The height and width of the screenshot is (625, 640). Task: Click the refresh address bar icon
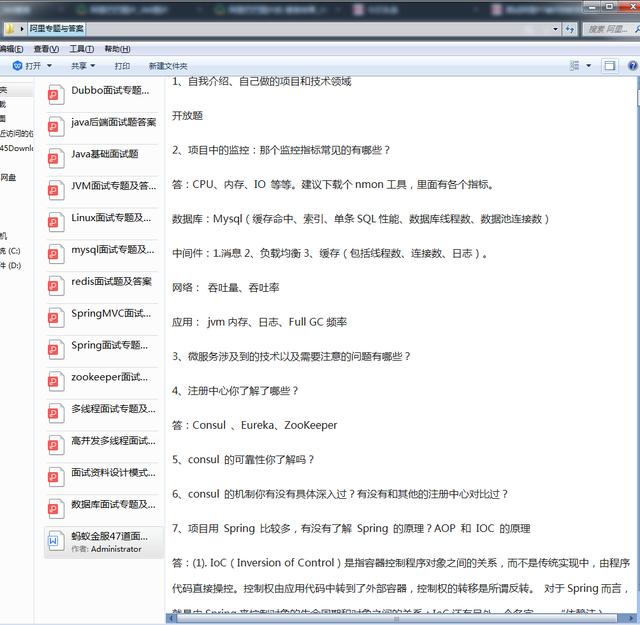pyautogui.click(x=570, y=29)
